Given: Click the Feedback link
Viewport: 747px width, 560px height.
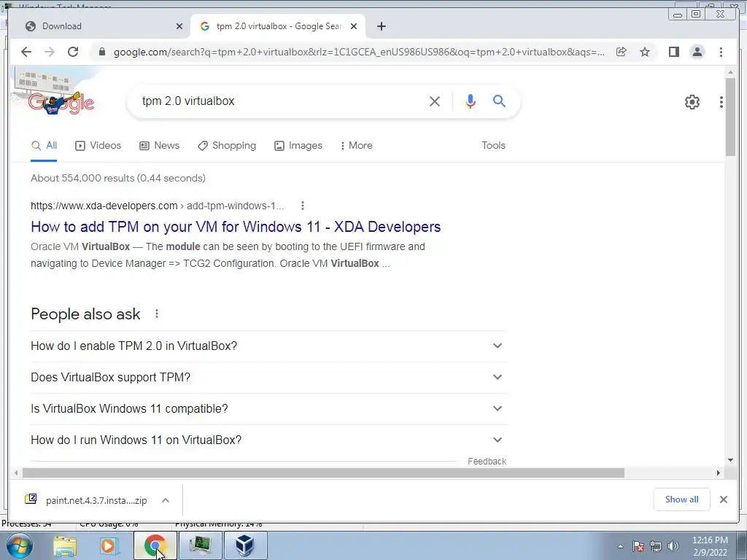Looking at the screenshot, I should (487, 462).
